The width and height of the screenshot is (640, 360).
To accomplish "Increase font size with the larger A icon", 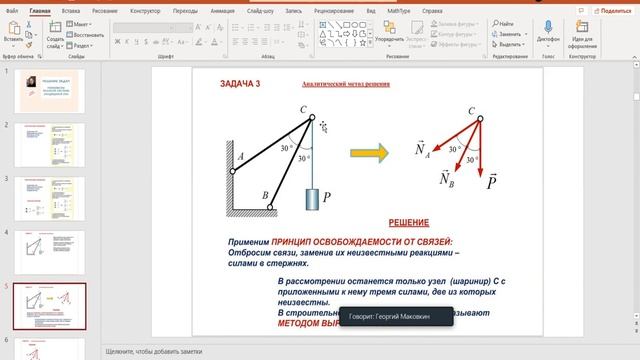I will (x=198, y=27).
